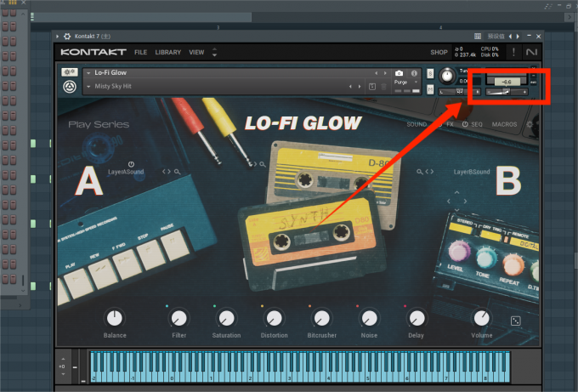Screen dimensions: 578x392
Task: Open the VIEW menu in Kontakt
Action: [196, 53]
